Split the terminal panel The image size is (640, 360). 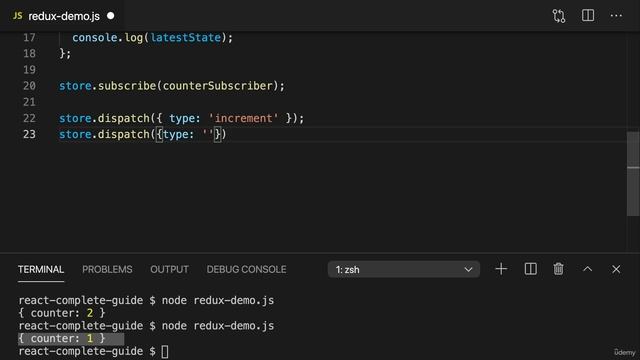(x=530, y=269)
